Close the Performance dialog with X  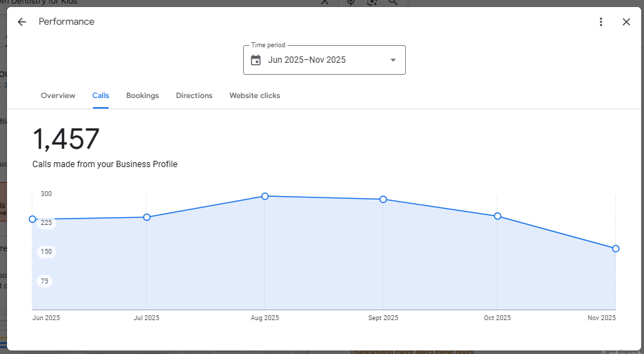pos(626,22)
